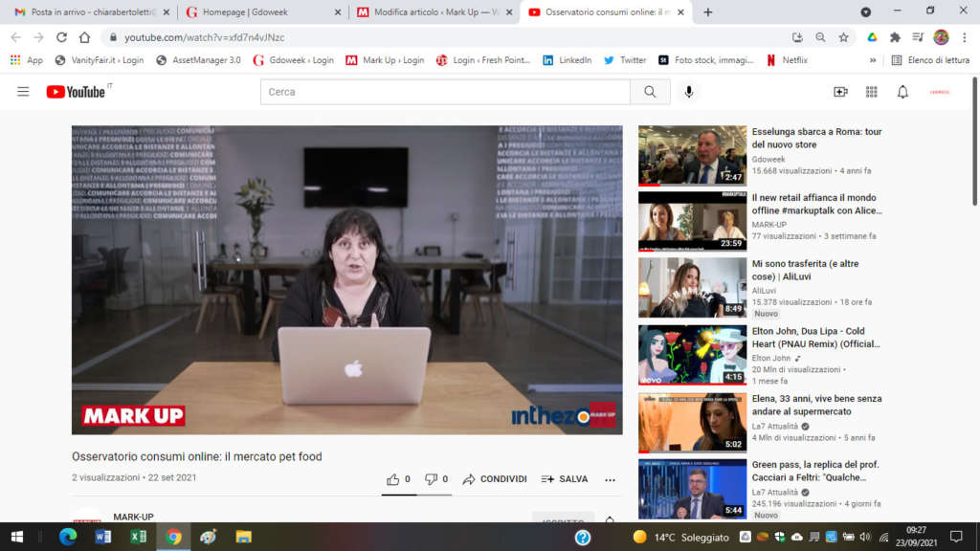Activate voice search microphone icon
The image size is (980, 551).
click(x=688, y=92)
